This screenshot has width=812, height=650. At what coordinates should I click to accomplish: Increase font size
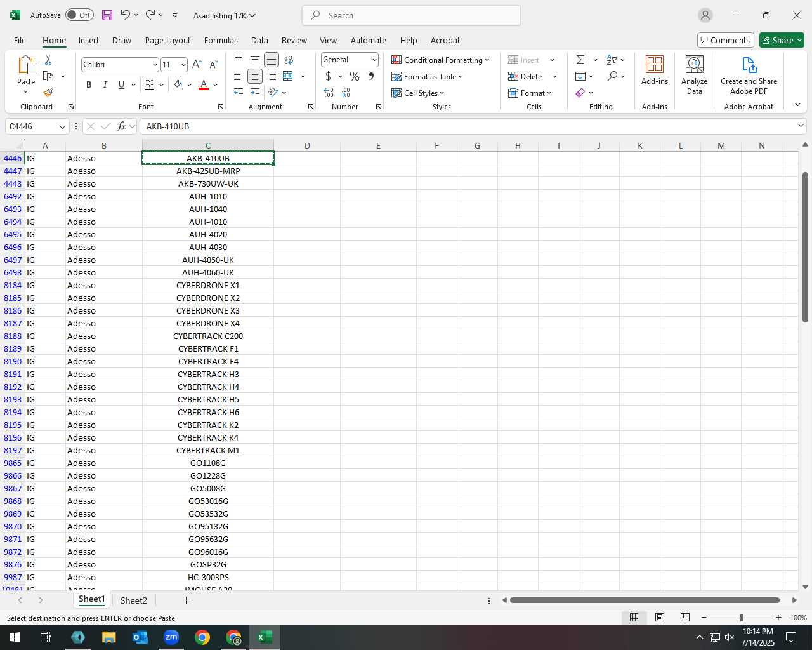197,65
